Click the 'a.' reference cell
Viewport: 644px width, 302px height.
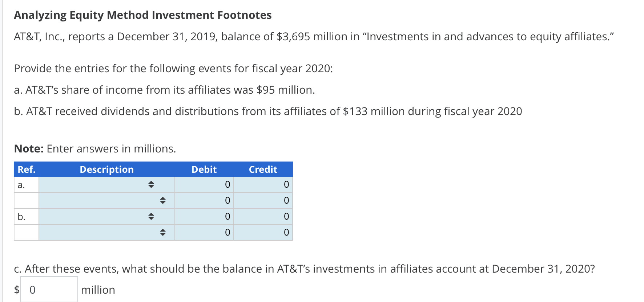(27, 185)
